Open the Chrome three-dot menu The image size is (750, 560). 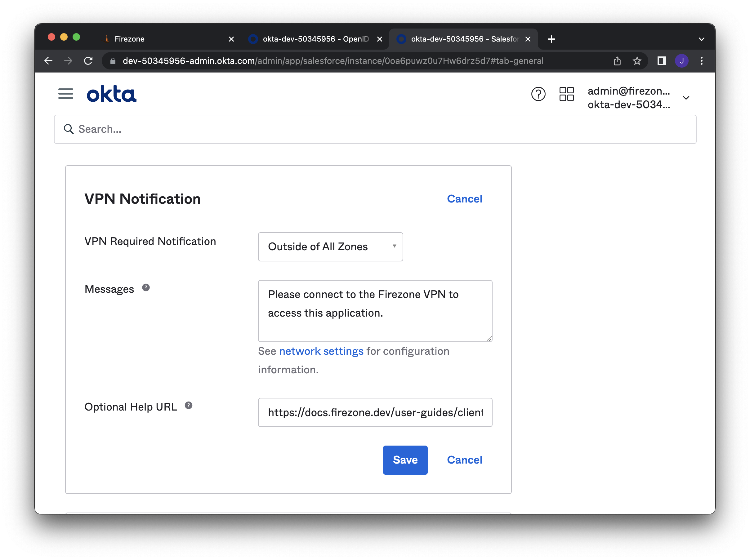click(702, 61)
